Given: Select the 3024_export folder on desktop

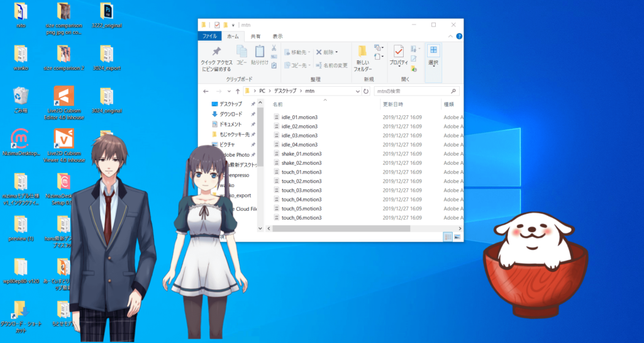Looking at the screenshot, I should (x=106, y=57).
